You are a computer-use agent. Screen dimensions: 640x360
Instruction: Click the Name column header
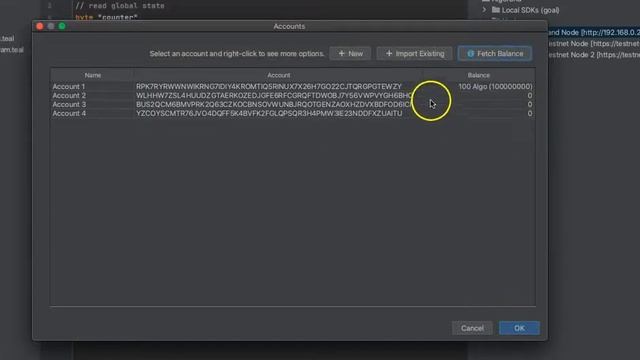(93, 75)
